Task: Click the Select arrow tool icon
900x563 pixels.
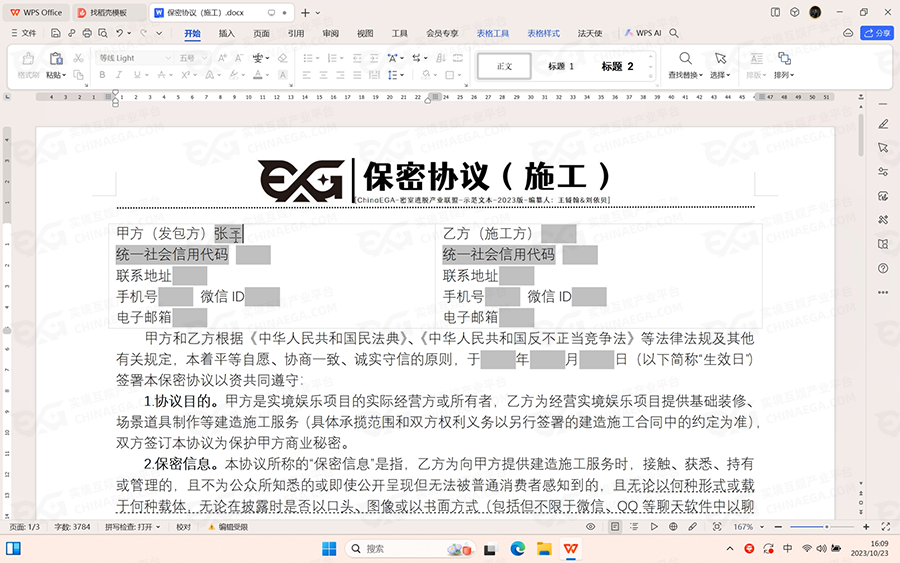Action: tap(720, 59)
